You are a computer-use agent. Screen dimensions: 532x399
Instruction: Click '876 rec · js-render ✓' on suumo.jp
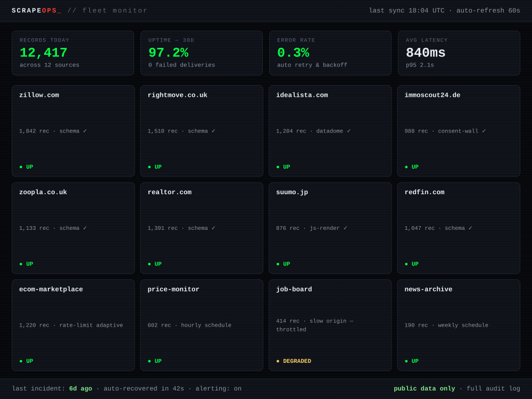[x=312, y=228]
